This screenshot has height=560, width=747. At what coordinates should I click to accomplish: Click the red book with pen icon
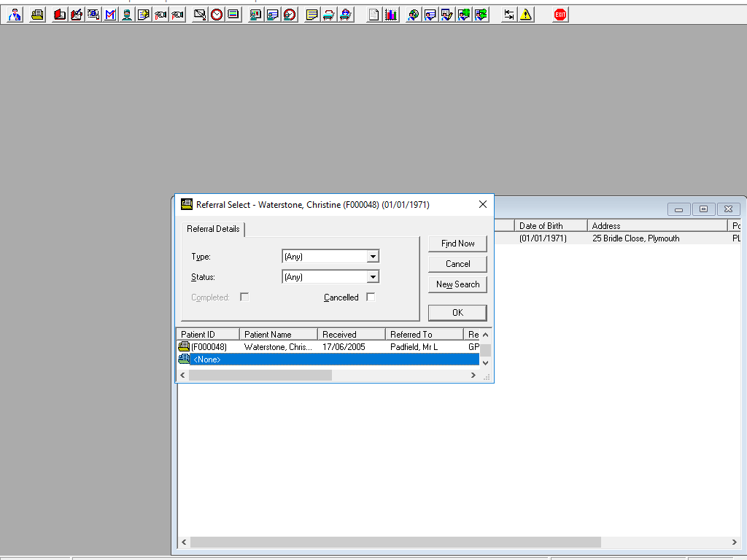76,15
